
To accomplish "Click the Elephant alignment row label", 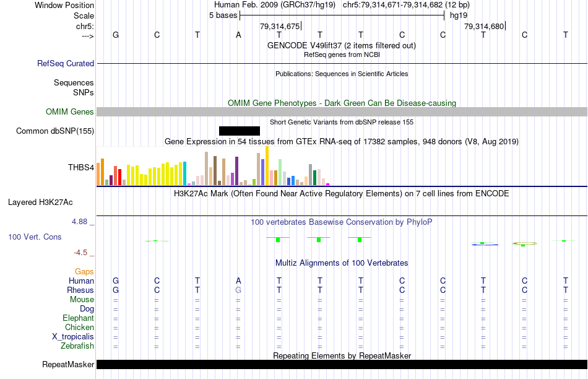I will point(78,318).
